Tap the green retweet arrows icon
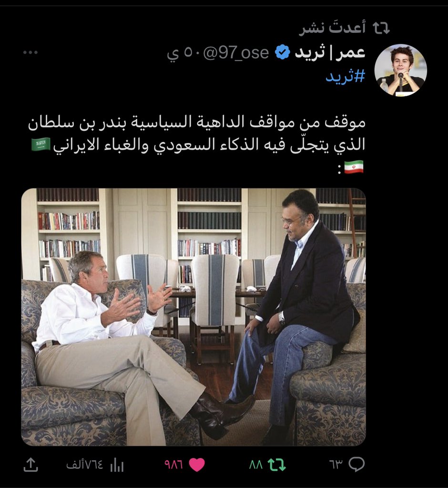 point(277,465)
